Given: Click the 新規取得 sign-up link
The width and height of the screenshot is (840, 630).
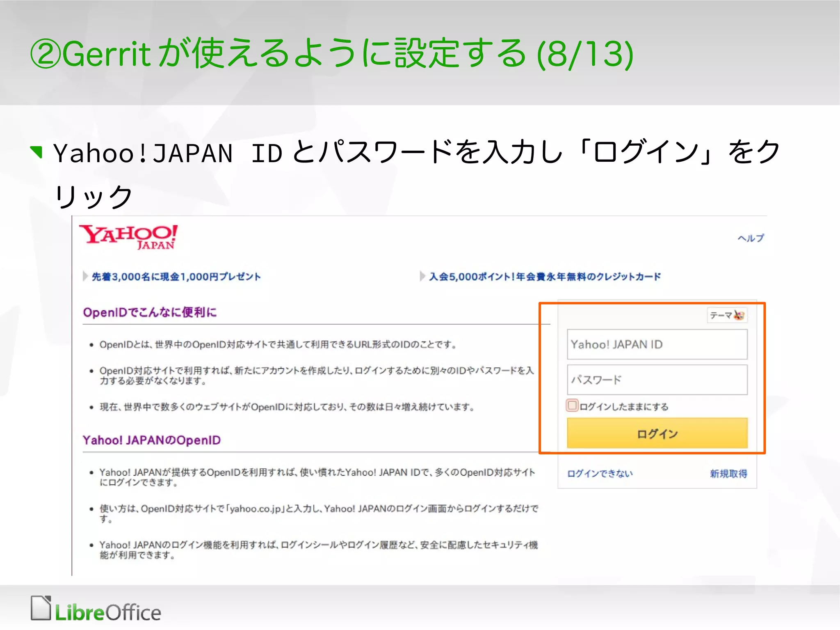Looking at the screenshot, I should tap(728, 474).
